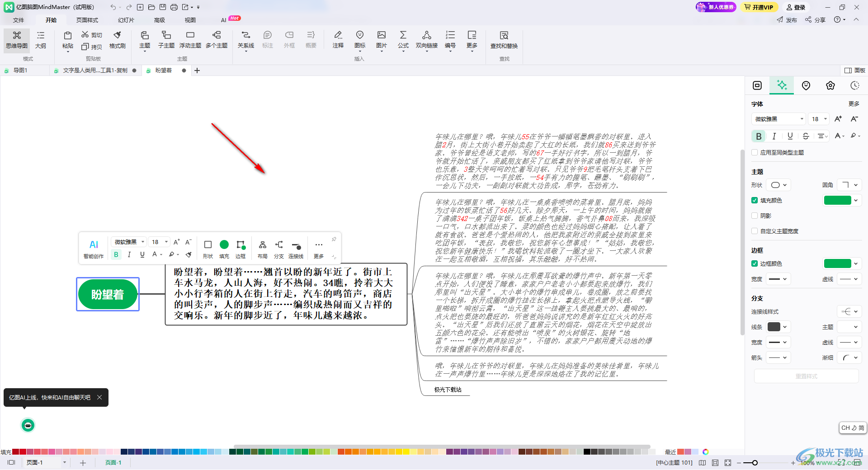Pin the floating toolbar

click(334, 239)
